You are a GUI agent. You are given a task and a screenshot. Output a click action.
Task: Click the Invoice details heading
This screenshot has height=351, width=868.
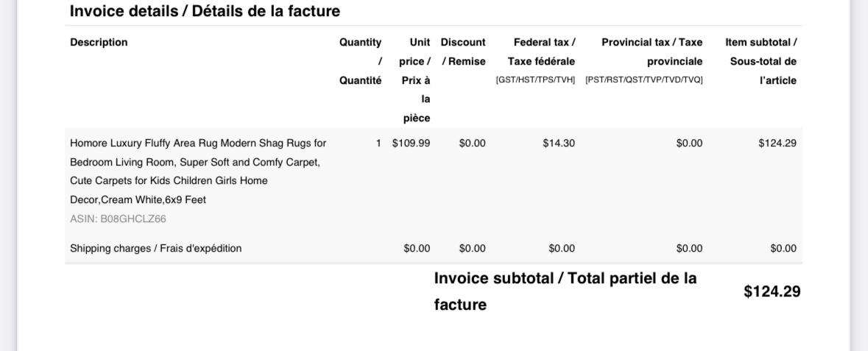[x=205, y=11]
